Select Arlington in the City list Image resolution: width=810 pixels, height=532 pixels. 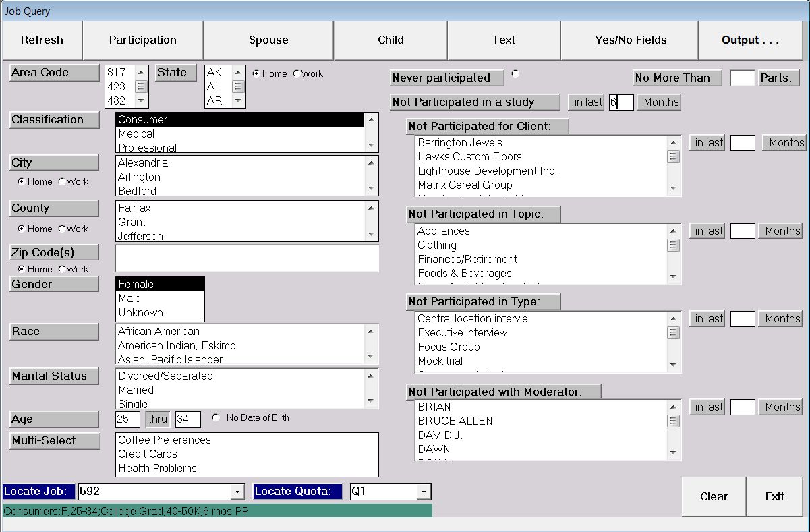point(240,177)
